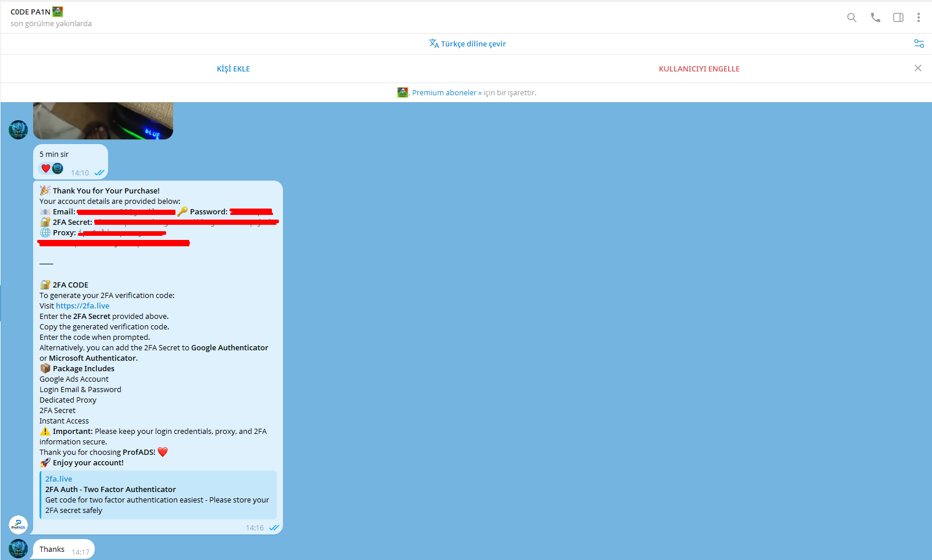Click the read checkmarks next to 14:16
932x560 pixels.
(274, 527)
